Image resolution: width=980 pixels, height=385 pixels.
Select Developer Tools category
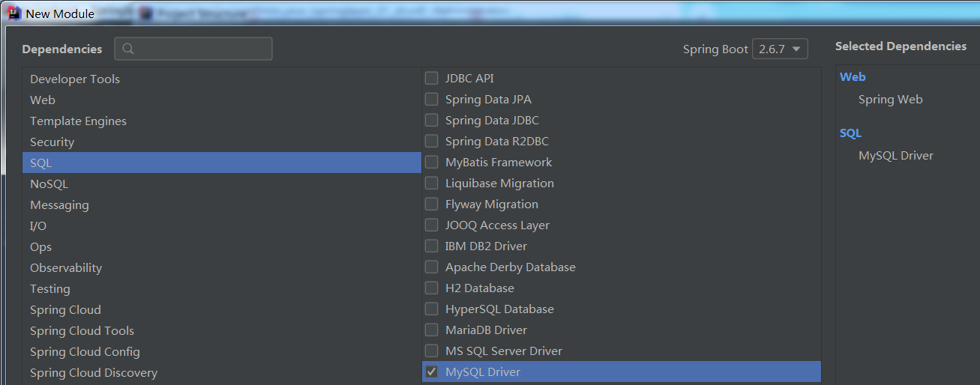click(x=222, y=79)
